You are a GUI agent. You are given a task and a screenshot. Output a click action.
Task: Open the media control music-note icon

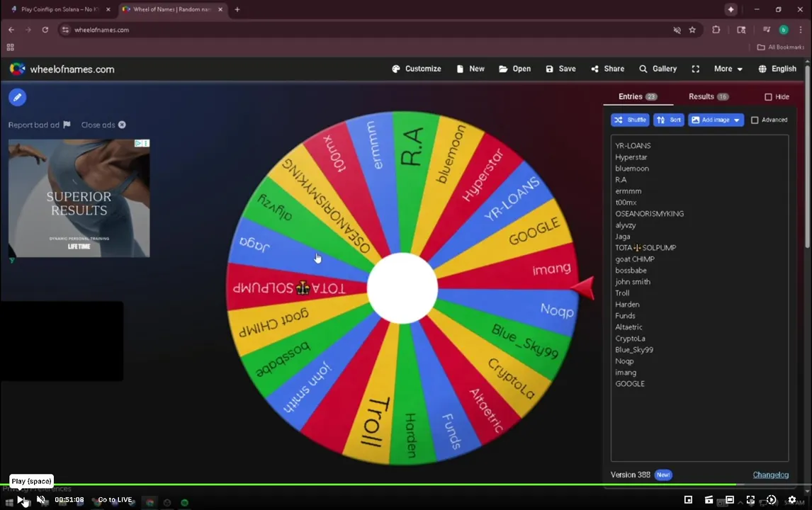point(767,30)
